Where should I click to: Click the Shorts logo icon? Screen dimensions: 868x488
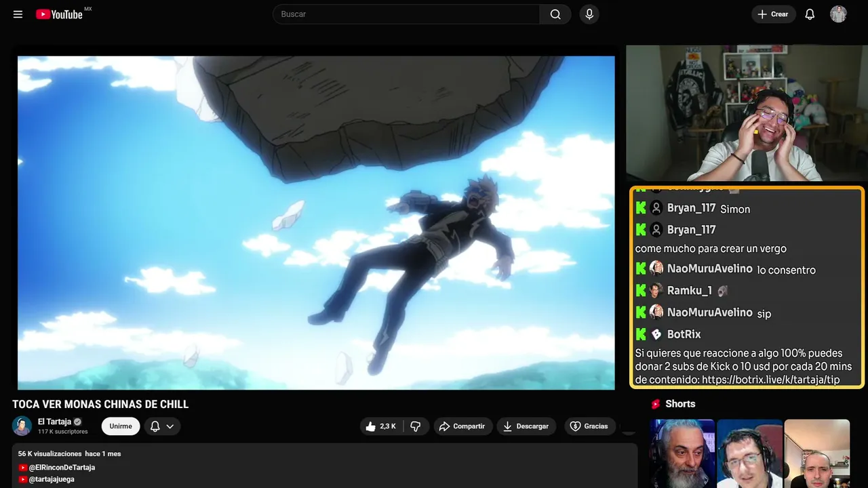click(x=656, y=404)
